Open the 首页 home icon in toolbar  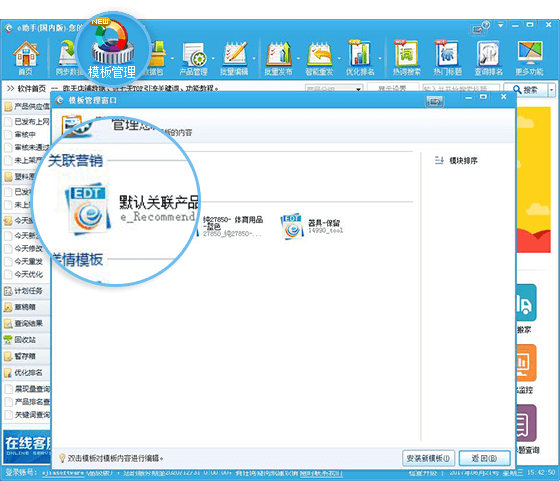point(25,57)
